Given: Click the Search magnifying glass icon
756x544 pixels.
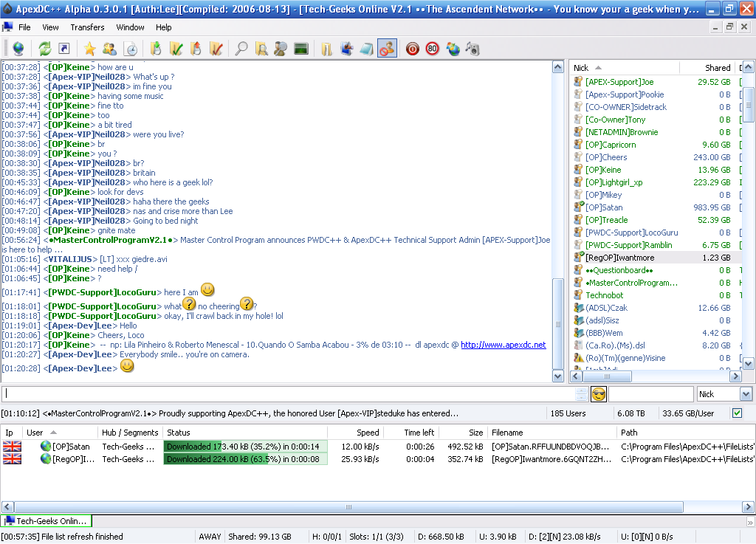Looking at the screenshot, I should tap(241, 49).
